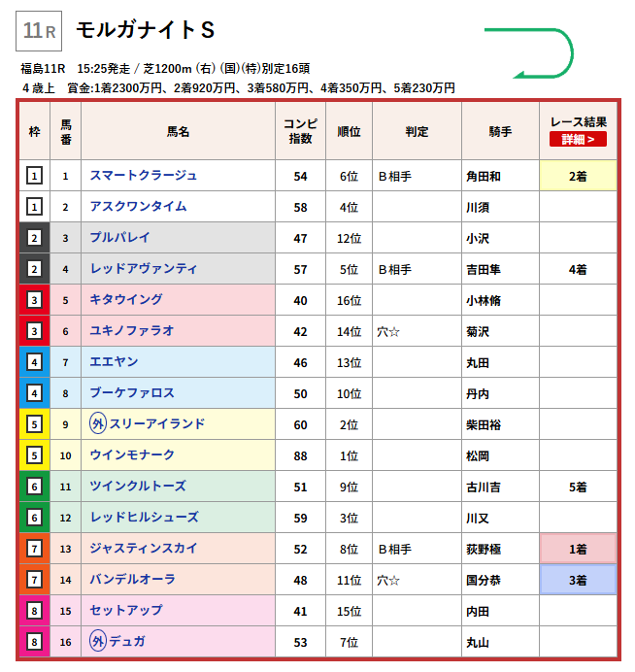Click jockey name 荻野極
The width and height of the screenshot is (635, 672).
coord(484,549)
